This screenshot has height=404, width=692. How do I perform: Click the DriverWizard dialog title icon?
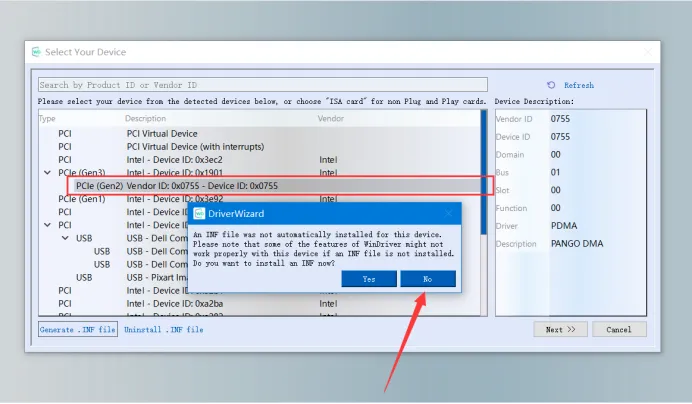pos(200,213)
